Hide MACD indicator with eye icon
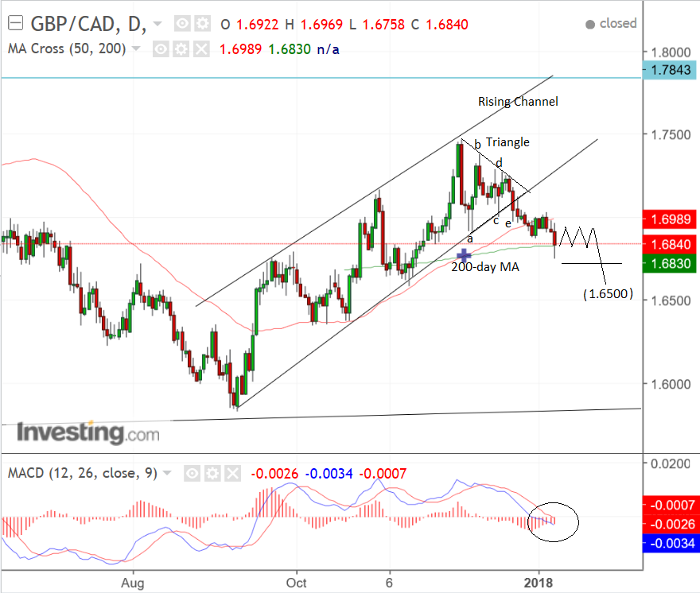 (192, 474)
